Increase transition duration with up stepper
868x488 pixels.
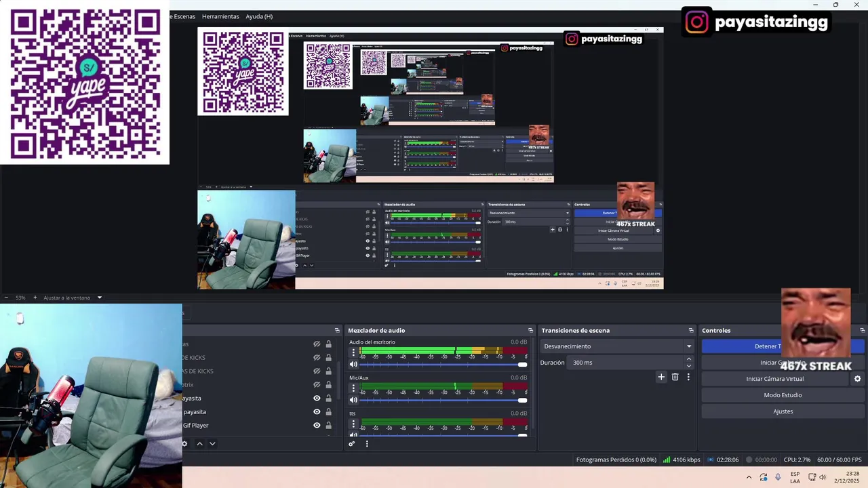689,359
